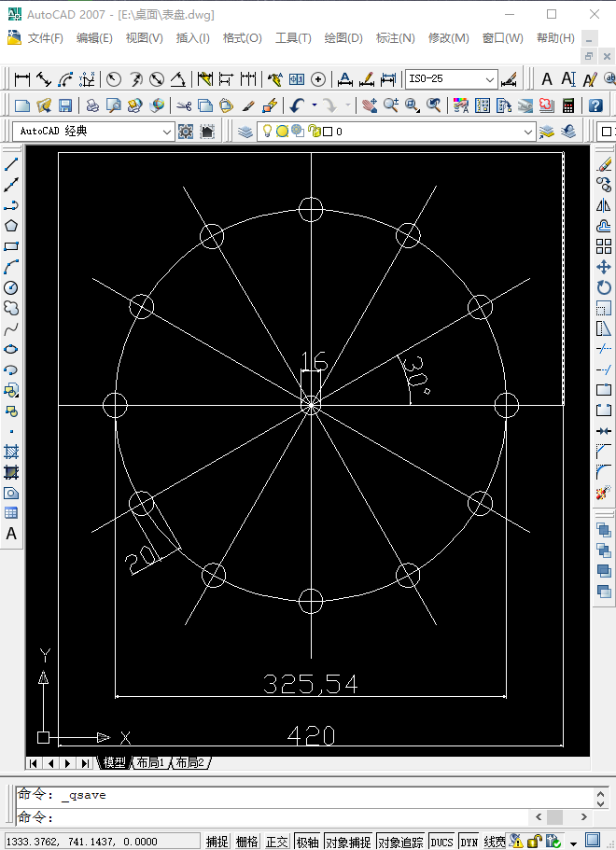This screenshot has height=850, width=616.
Task: Switch to the 布局1 layout tab
Action: [x=150, y=762]
